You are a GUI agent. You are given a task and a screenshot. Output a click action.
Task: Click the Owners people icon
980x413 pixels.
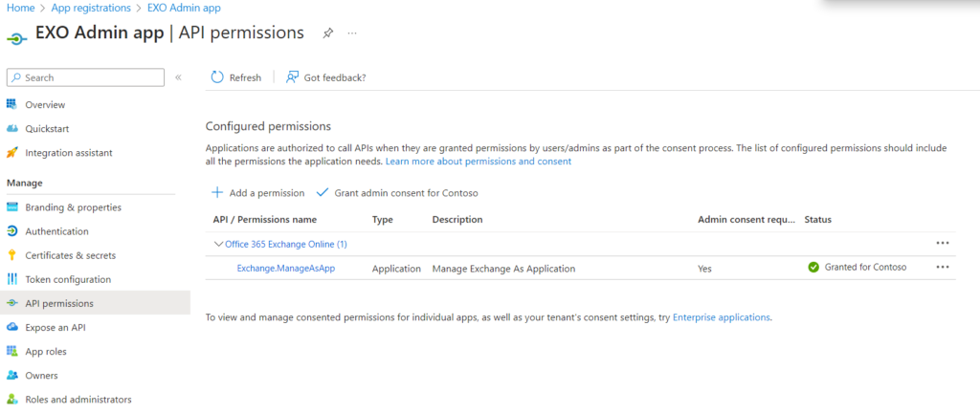tap(11, 376)
